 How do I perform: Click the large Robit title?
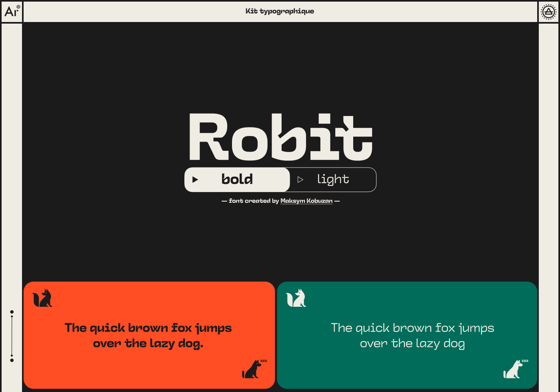point(281,137)
